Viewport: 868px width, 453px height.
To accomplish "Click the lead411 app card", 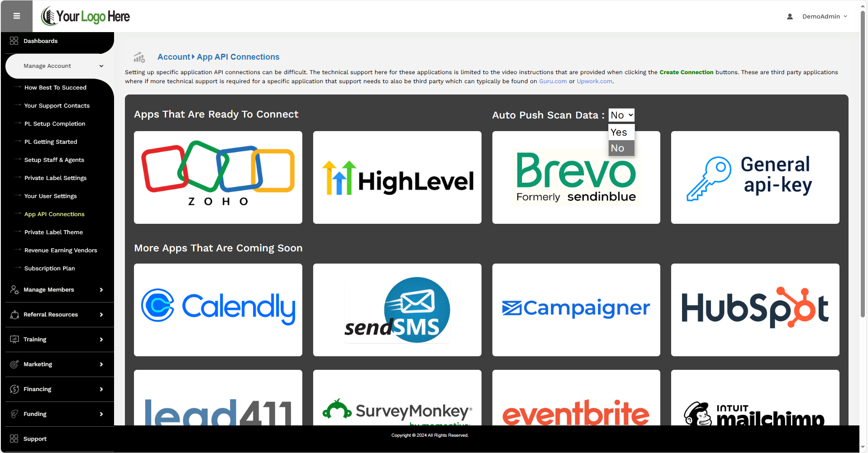I will [218, 398].
